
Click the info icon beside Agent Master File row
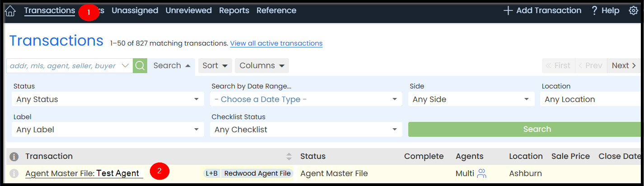click(14, 173)
